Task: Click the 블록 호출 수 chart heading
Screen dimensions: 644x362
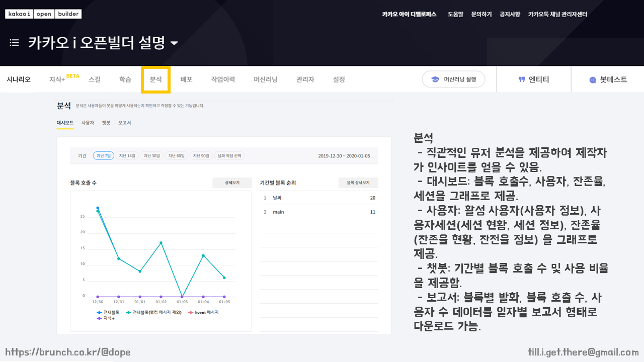Action: click(x=84, y=183)
